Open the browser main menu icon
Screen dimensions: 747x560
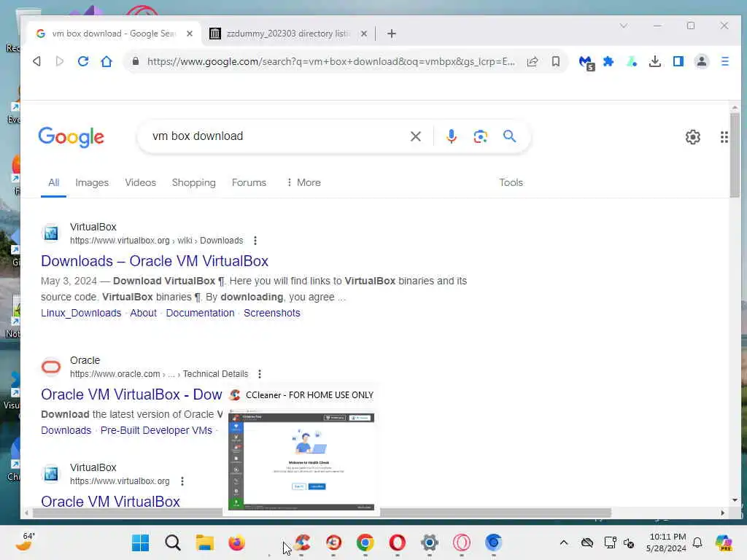click(725, 61)
